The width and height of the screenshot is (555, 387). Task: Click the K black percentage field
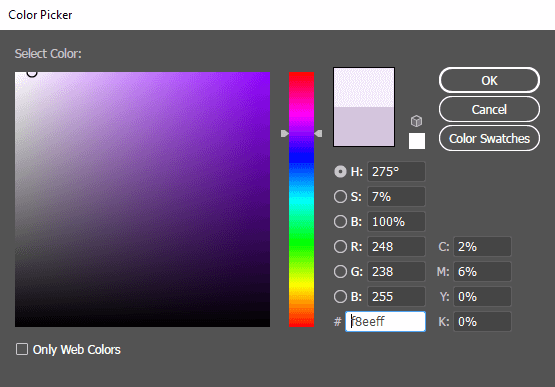482,321
